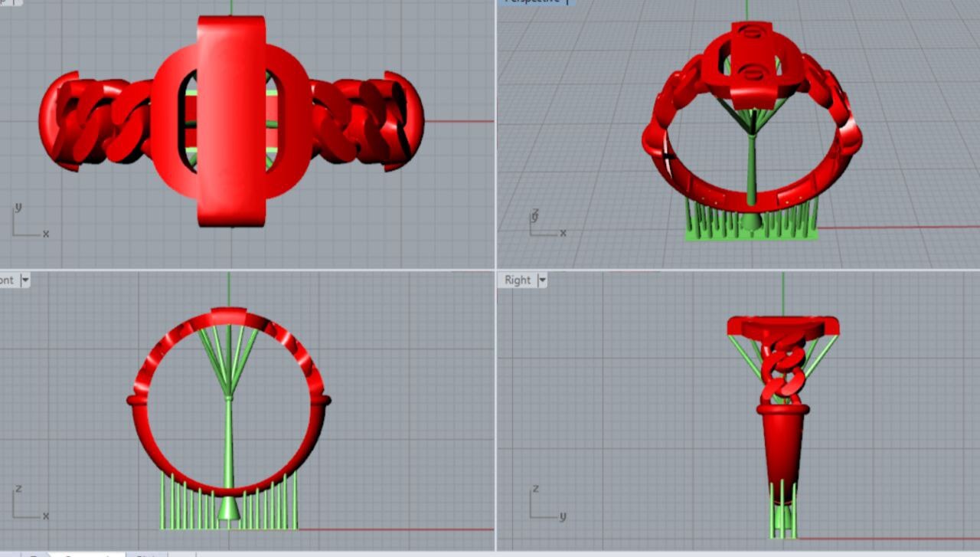Select the red cone shape in Right viewport
Screen dimensions: 980x557
[x=782, y=452]
